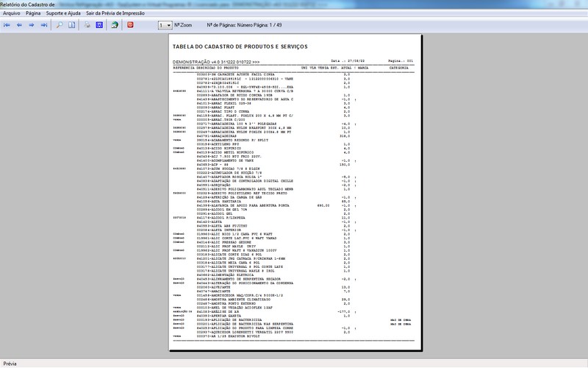Click the DESCRICAO DO PRODUTO column header
This screenshot has width=588, height=368.
pos(218,68)
